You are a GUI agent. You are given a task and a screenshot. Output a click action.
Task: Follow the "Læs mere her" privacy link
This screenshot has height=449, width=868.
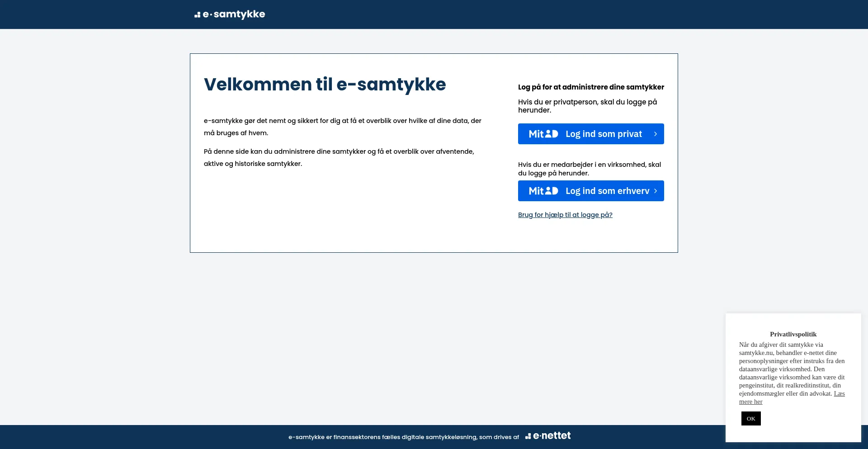tap(750, 402)
